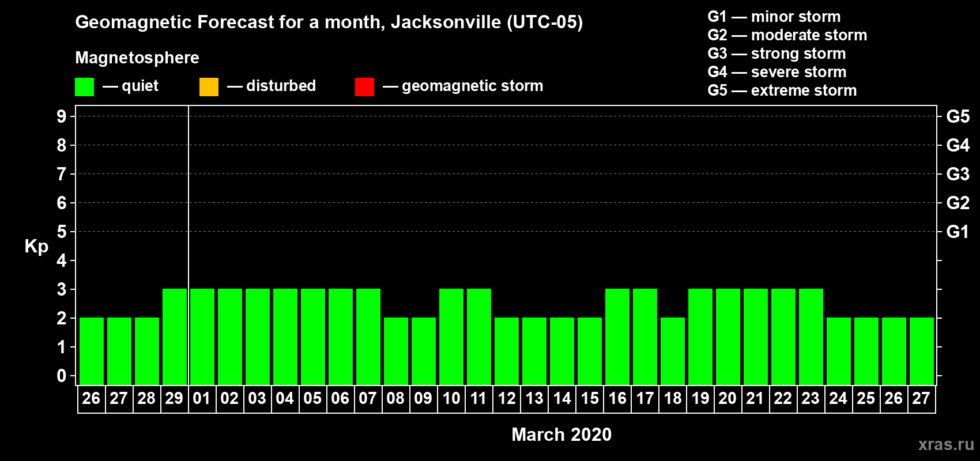Click the green quiet legend swatch
The height and width of the screenshot is (461, 980).
pyautogui.click(x=84, y=87)
